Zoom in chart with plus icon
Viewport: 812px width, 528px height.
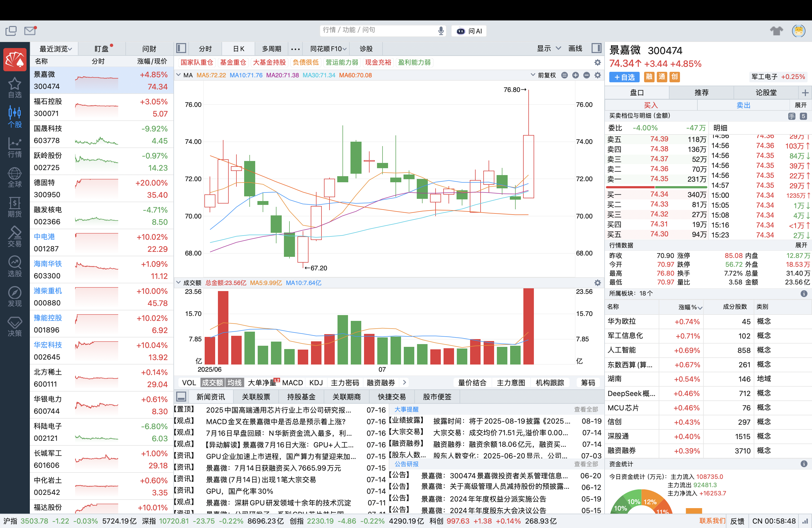tap(575, 75)
